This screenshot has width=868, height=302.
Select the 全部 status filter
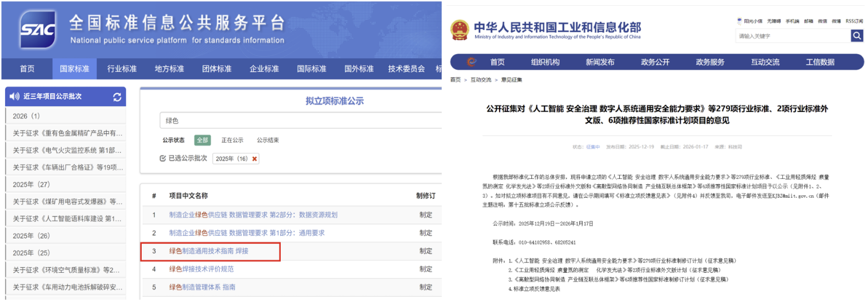pos(203,140)
